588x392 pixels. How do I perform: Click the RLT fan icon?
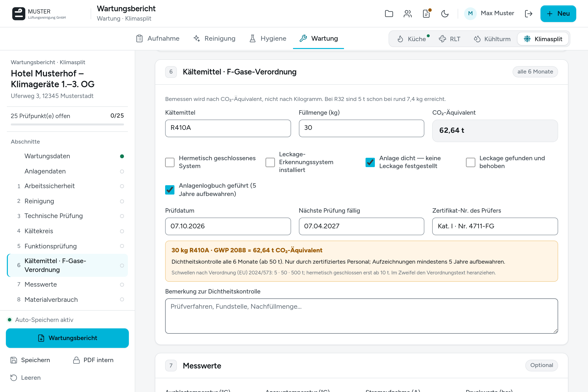[442, 39]
